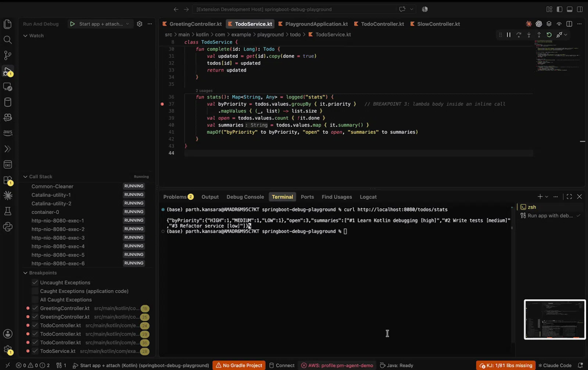588x370 pixels.
Task: Open Source Control view in activity bar
Action: [7, 55]
